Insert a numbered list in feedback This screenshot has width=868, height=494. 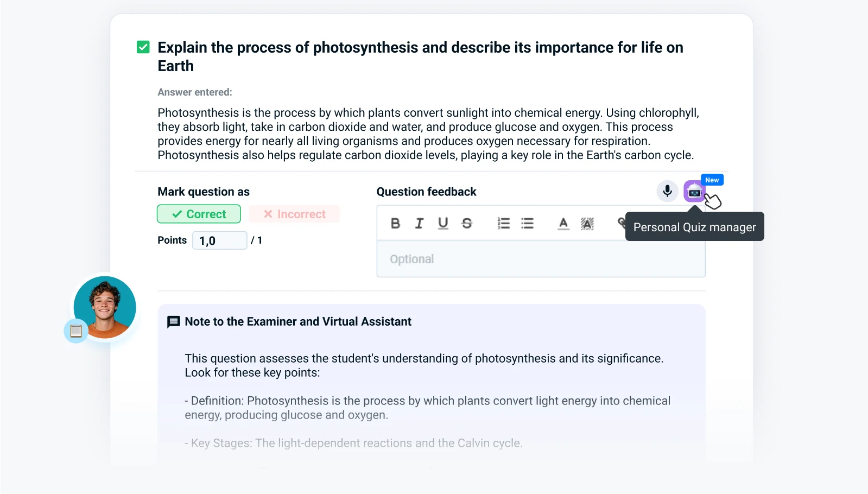(x=503, y=223)
